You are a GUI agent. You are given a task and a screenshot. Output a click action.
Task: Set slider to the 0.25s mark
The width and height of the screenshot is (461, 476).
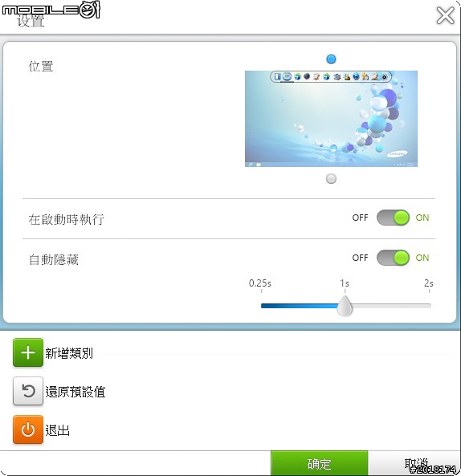click(262, 306)
